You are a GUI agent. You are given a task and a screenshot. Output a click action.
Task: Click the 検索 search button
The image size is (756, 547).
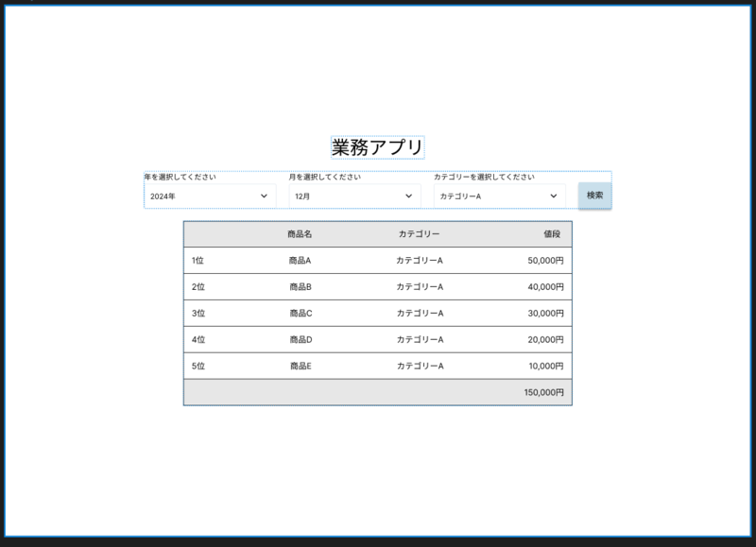pos(595,196)
